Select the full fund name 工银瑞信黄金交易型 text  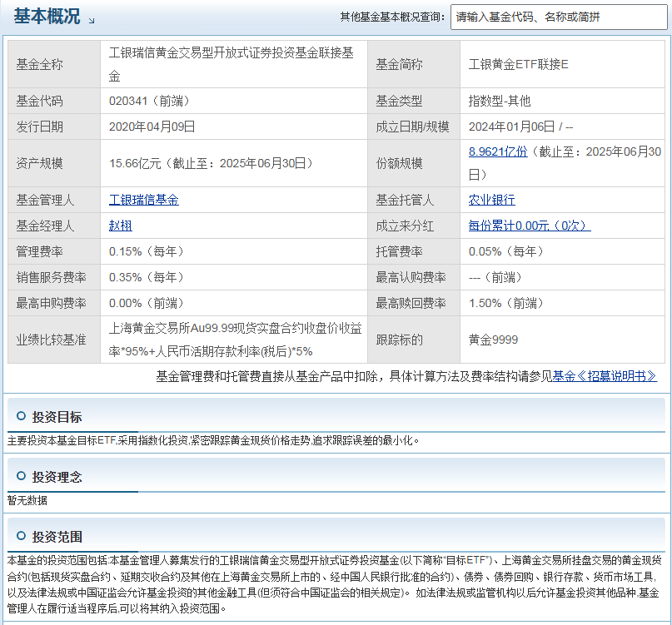click(231, 64)
